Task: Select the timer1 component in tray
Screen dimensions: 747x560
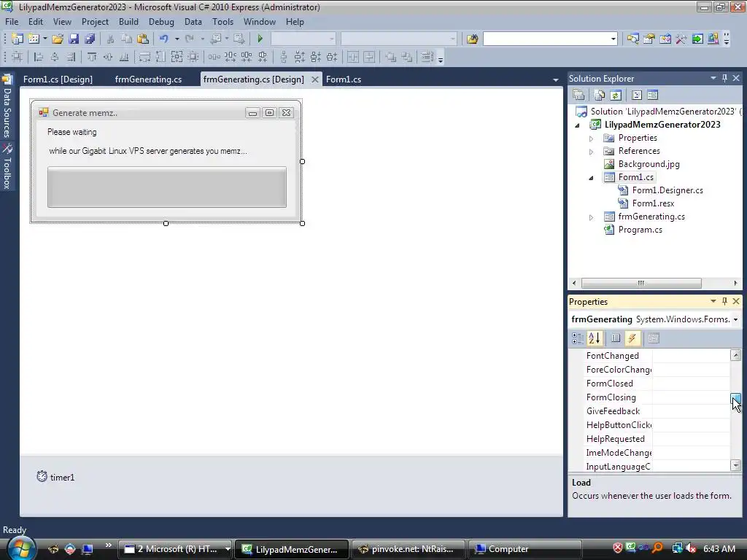Action: click(56, 477)
